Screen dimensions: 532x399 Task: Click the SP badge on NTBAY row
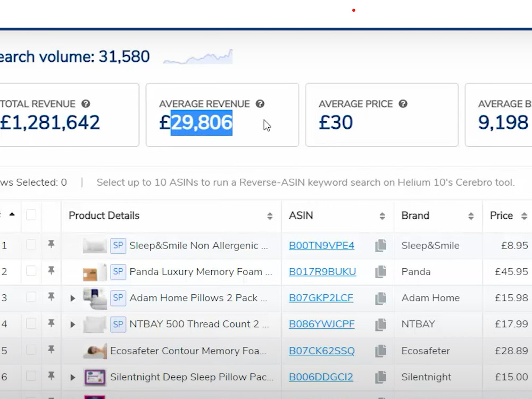click(118, 324)
